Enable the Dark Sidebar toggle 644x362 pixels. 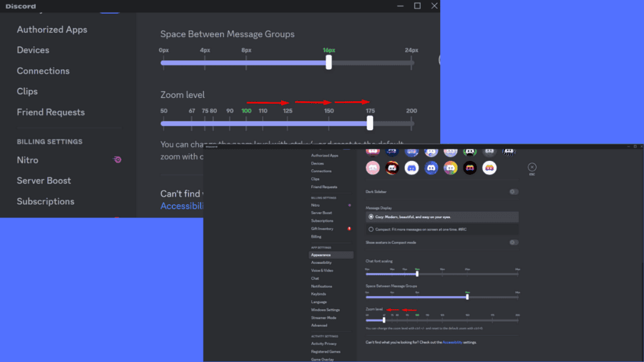[x=514, y=191]
